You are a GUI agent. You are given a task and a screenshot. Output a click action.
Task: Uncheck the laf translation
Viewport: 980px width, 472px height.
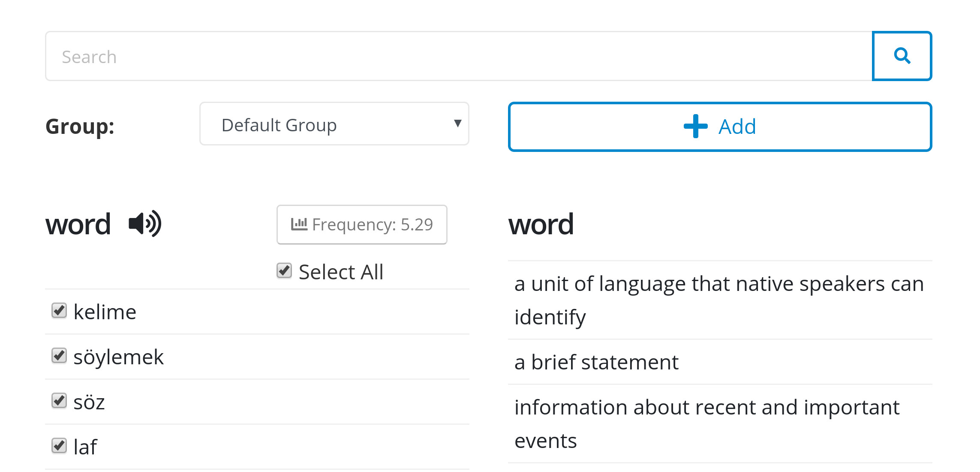pyautogui.click(x=59, y=446)
